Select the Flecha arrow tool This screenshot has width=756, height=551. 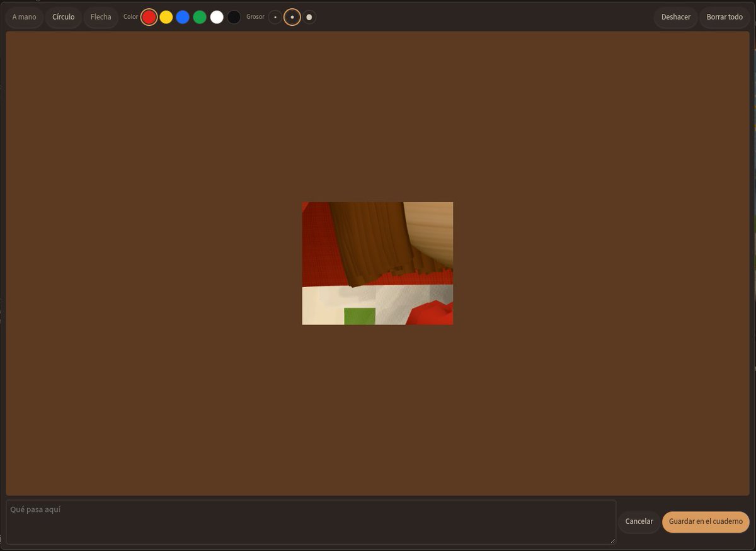(x=101, y=17)
